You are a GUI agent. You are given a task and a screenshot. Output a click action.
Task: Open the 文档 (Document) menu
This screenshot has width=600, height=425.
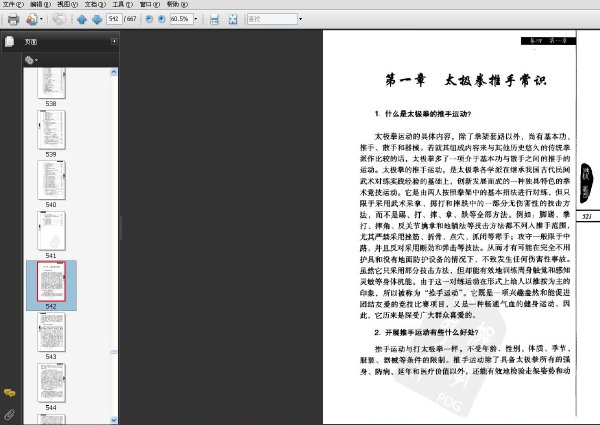[95, 4]
